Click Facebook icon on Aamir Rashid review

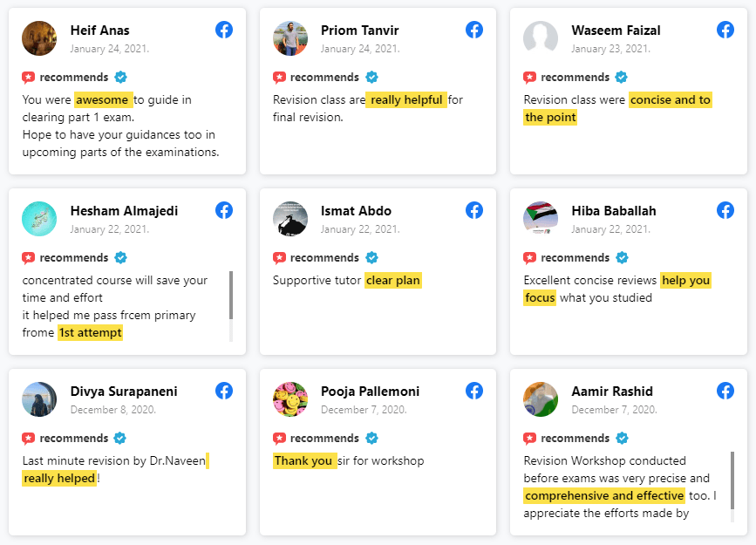[x=725, y=391]
